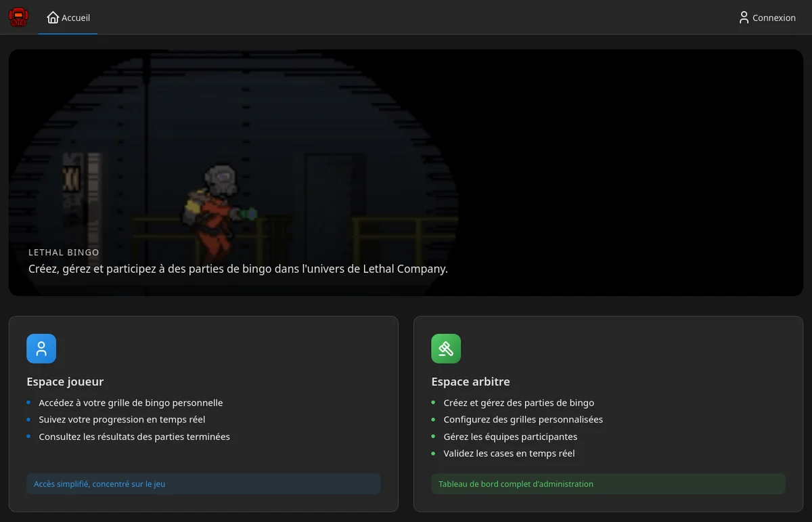Open the Connexion login link
Viewport: 812px width, 522px height.
point(767,18)
